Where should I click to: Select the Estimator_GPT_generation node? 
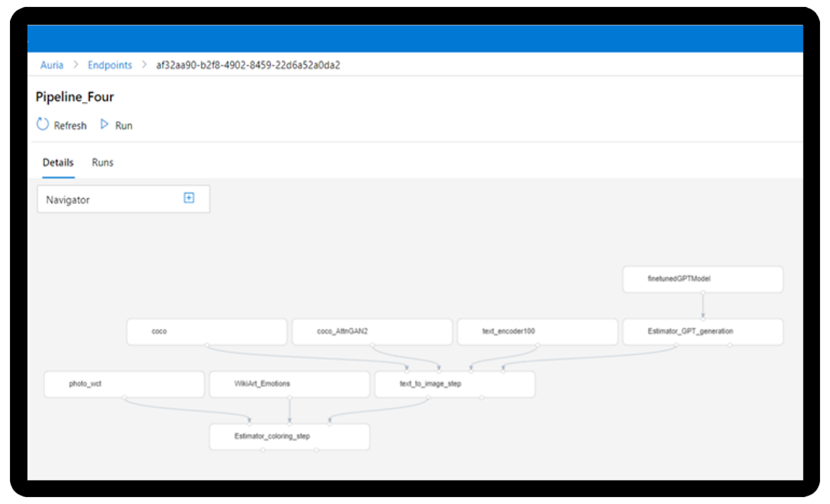click(703, 332)
